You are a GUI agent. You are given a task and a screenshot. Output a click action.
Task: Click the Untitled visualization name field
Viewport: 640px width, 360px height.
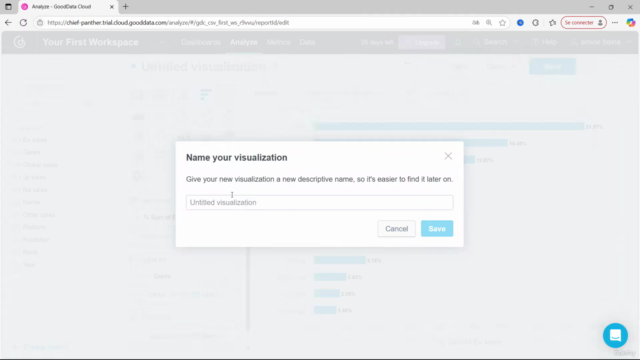pos(319,202)
